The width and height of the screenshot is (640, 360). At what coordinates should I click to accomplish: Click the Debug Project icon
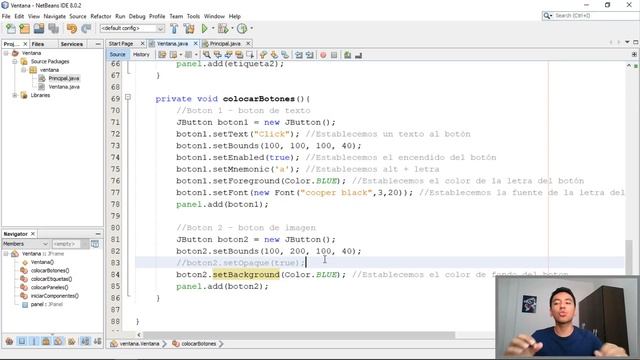click(223, 29)
